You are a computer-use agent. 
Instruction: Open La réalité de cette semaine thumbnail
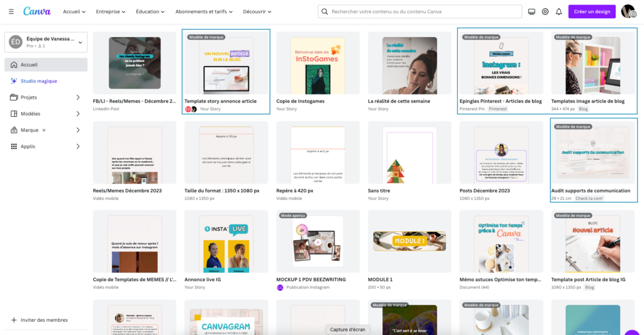coord(409,63)
